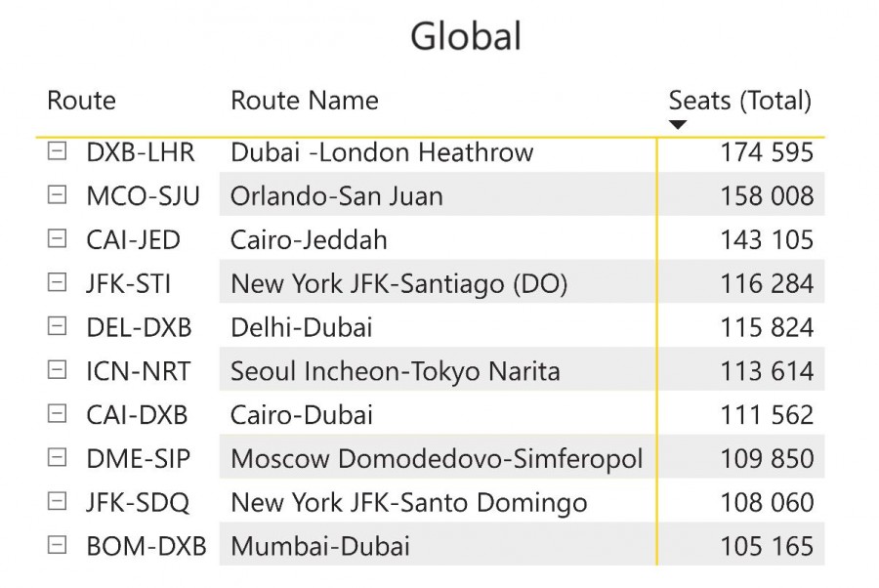Collapse the CAI-JED route row
This screenshot has height=588, width=879.
pyautogui.click(x=58, y=239)
